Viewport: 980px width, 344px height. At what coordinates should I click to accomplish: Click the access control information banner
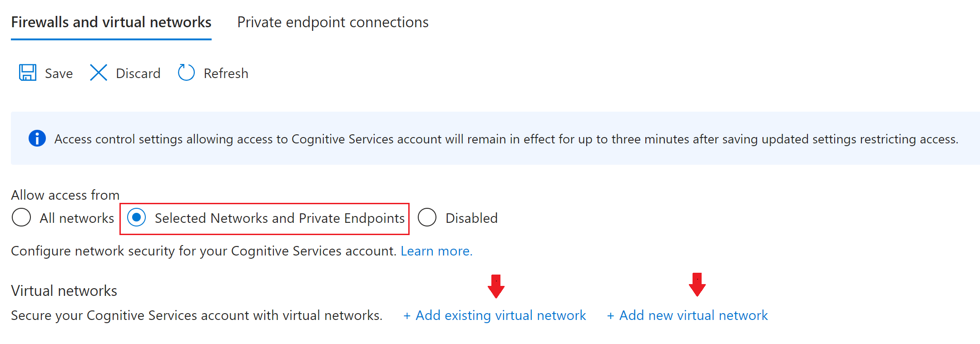point(490,138)
